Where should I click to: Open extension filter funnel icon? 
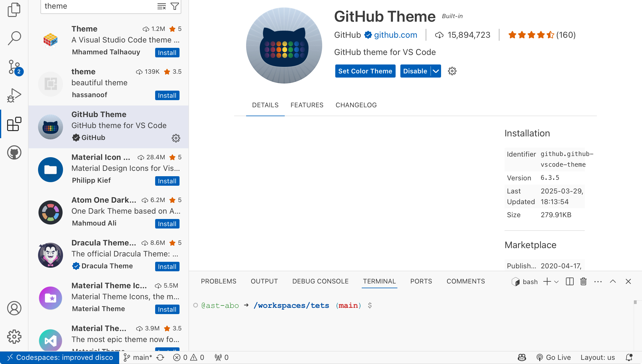point(175,6)
